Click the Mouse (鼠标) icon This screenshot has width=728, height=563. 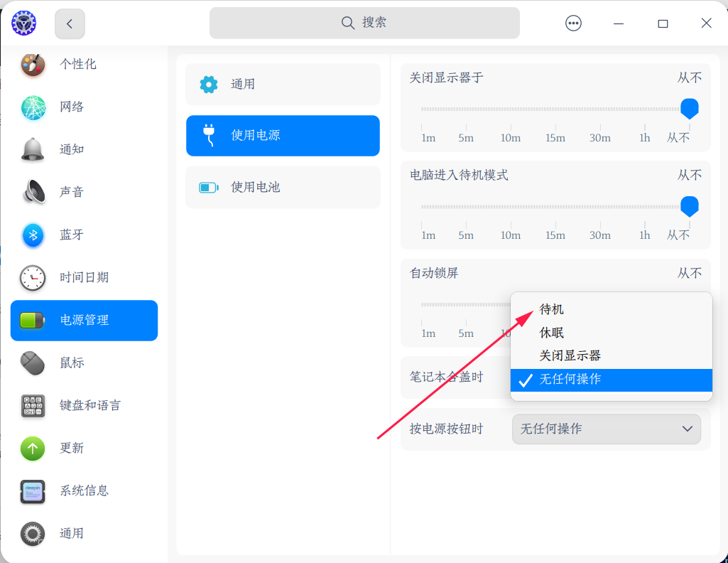[33, 363]
